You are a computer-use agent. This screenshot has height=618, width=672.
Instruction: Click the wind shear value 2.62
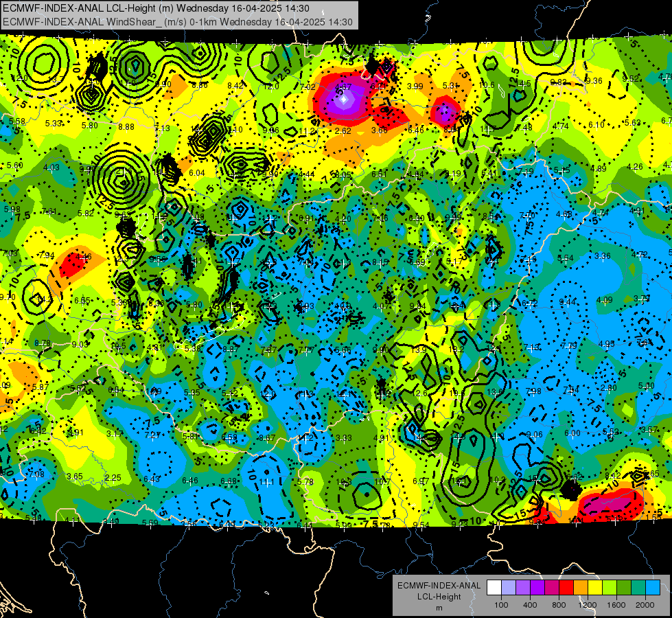pyautogui.click(x=343, y=130)
